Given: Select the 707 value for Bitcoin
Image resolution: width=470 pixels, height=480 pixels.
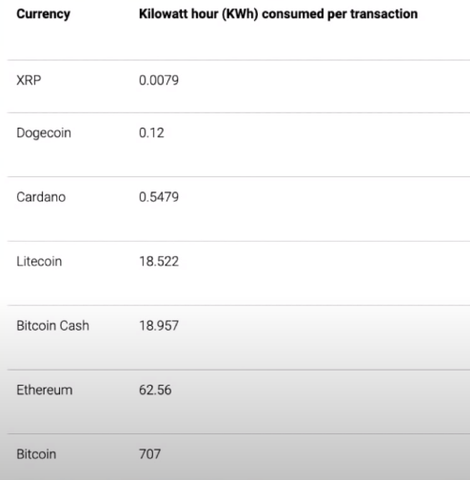Looking at the screenshot, I should tap(150, 454).
